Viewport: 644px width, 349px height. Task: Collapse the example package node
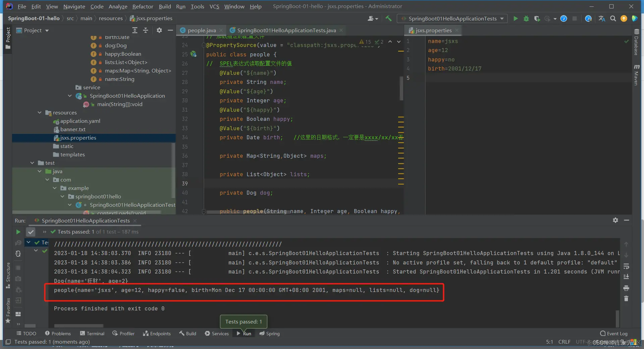coord(55,188)
